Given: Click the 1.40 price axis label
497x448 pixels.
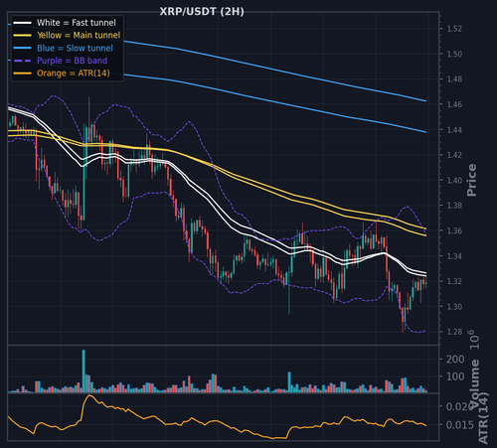Looking at the screenshot, I should pyautogui.click(x=454, y=181).
